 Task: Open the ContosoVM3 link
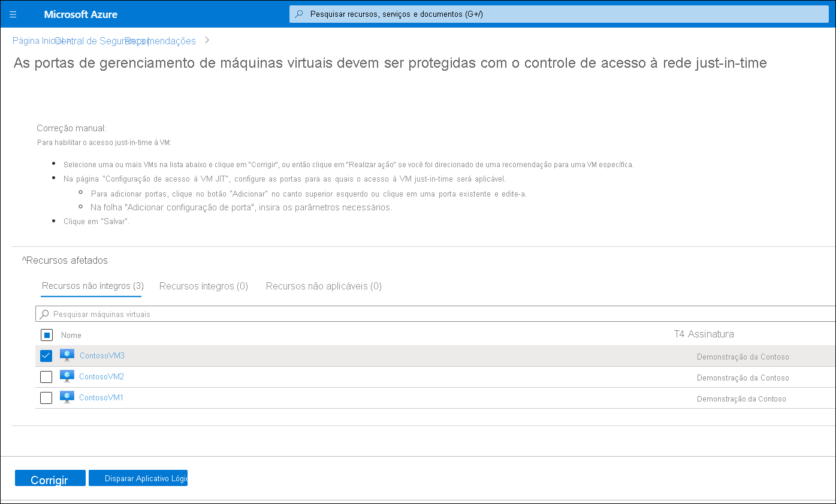102,355
